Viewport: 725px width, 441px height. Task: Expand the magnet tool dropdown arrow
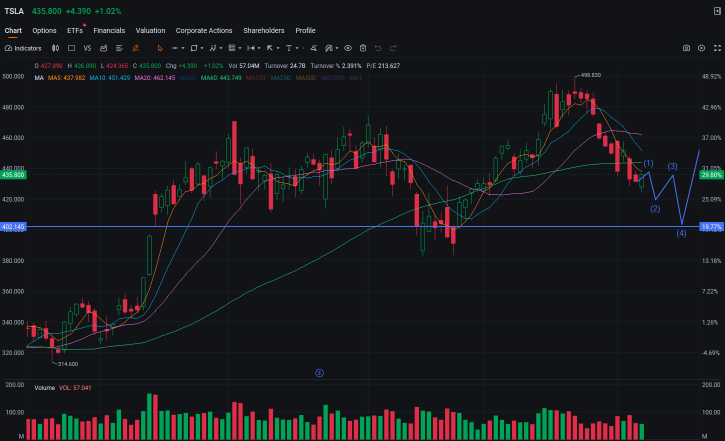pyautogui.click(x=337, y=48)
